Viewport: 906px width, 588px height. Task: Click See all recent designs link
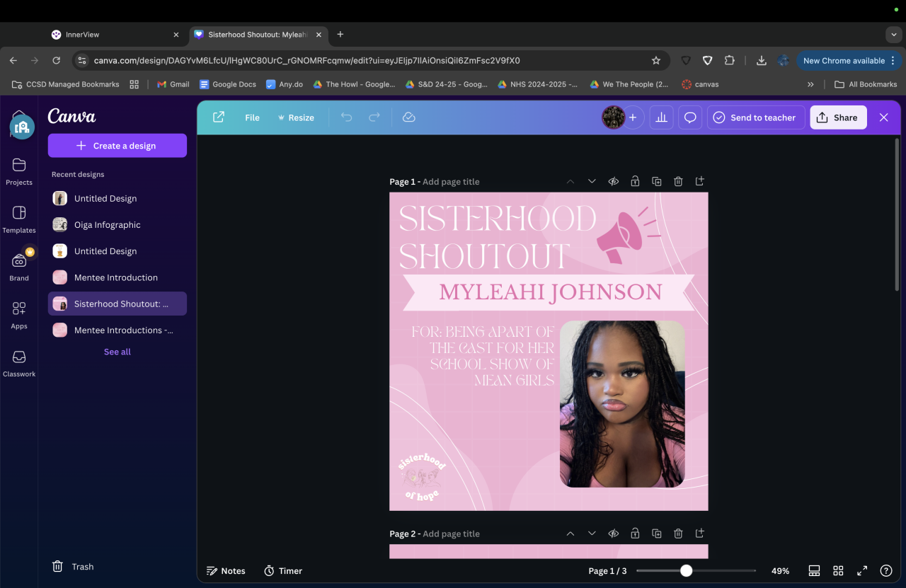[117, 352]
